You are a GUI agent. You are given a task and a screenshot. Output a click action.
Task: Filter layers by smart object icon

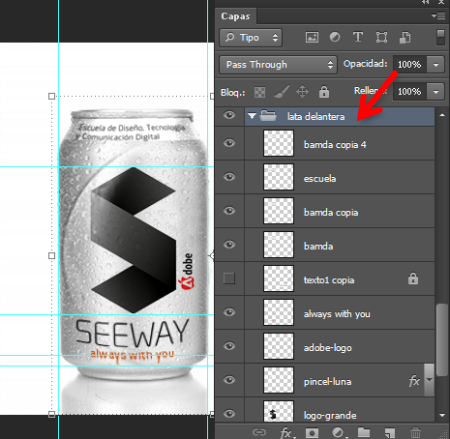click(x=405, y=37)
